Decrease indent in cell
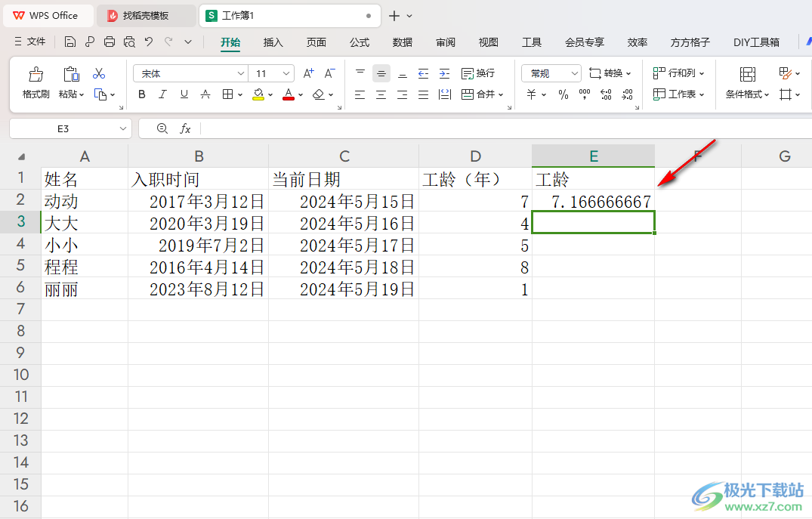The width and height of the screenshot is (812, 519). click(x=423, y=73)
